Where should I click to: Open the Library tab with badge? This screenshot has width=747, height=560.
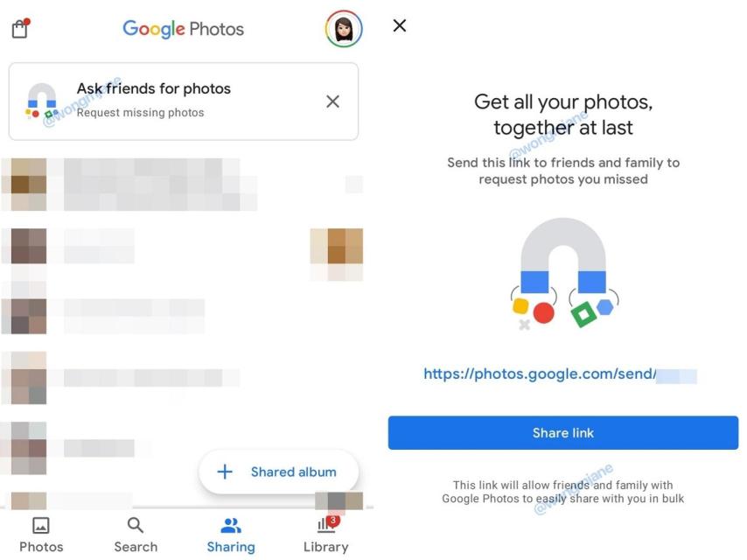coord(326,535)
